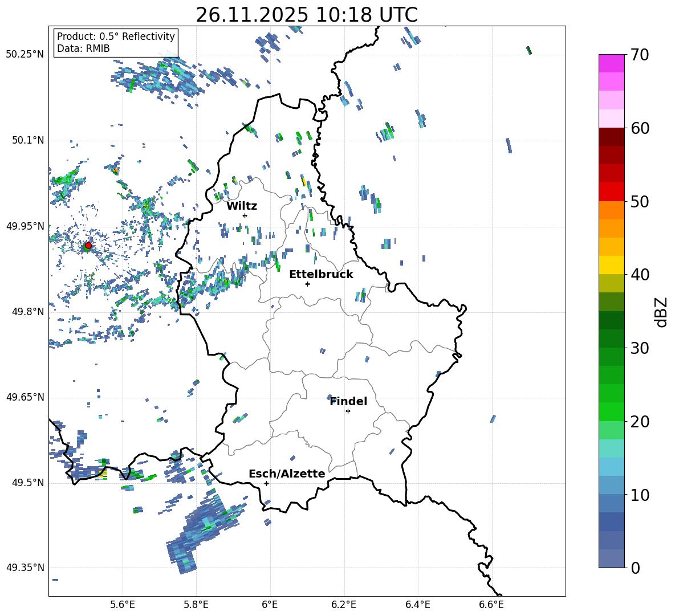Click the 26.11.2025 10:18 UTC title
The height and width of the screenshot is (616, 675).
[x=307, y=15]
